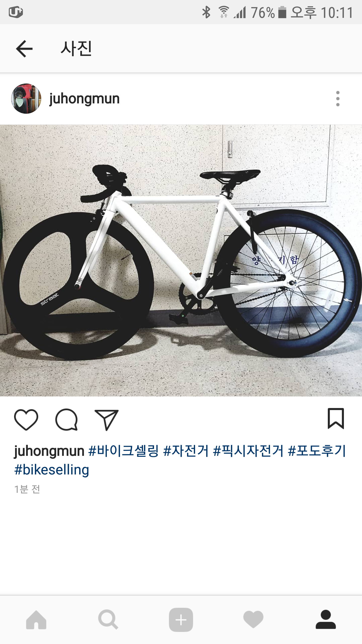Share post via paper plane icon
The height and width of the screenshot is (644, 362).
pos(106,420)
